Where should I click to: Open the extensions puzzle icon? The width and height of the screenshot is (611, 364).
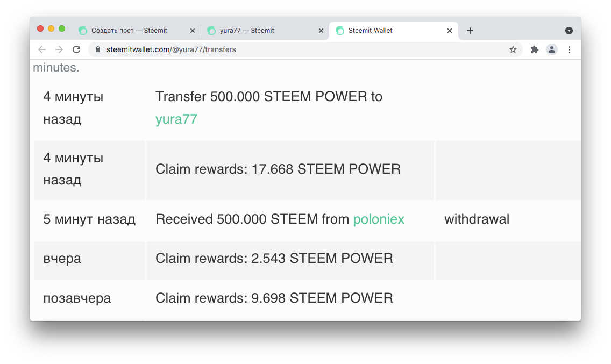(535, 49)
